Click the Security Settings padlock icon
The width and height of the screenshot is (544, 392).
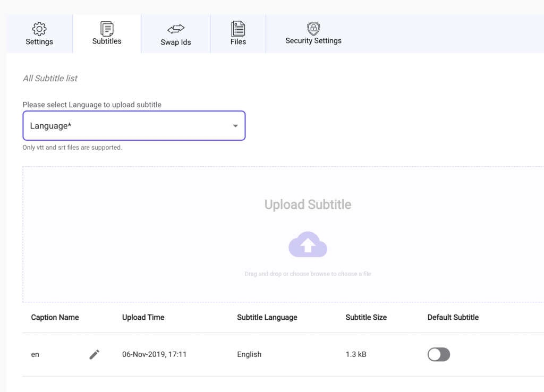pyautogui.click(x=313, y=29)
